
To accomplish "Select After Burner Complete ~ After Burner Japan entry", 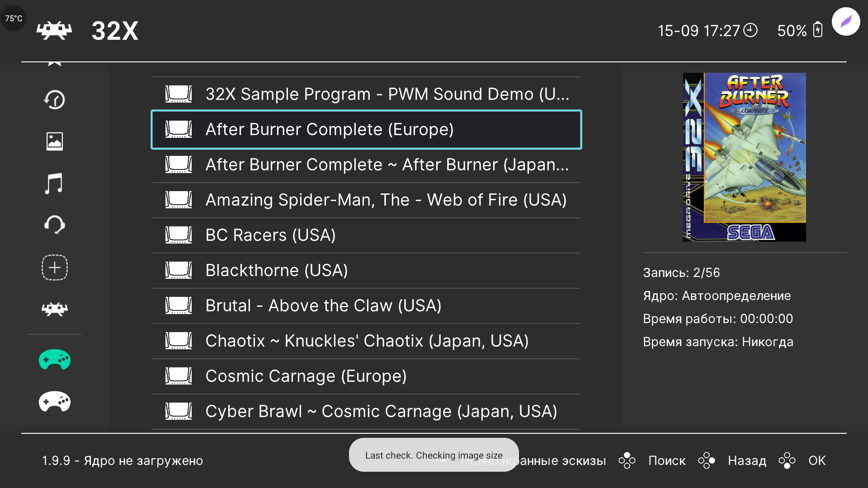I will coord(366,164).
